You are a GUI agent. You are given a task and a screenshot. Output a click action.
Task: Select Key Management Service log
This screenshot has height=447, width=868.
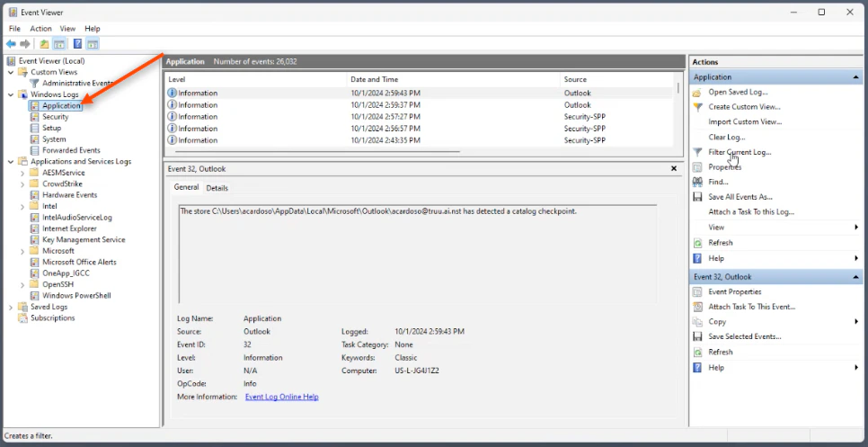[x=84, y=240]
